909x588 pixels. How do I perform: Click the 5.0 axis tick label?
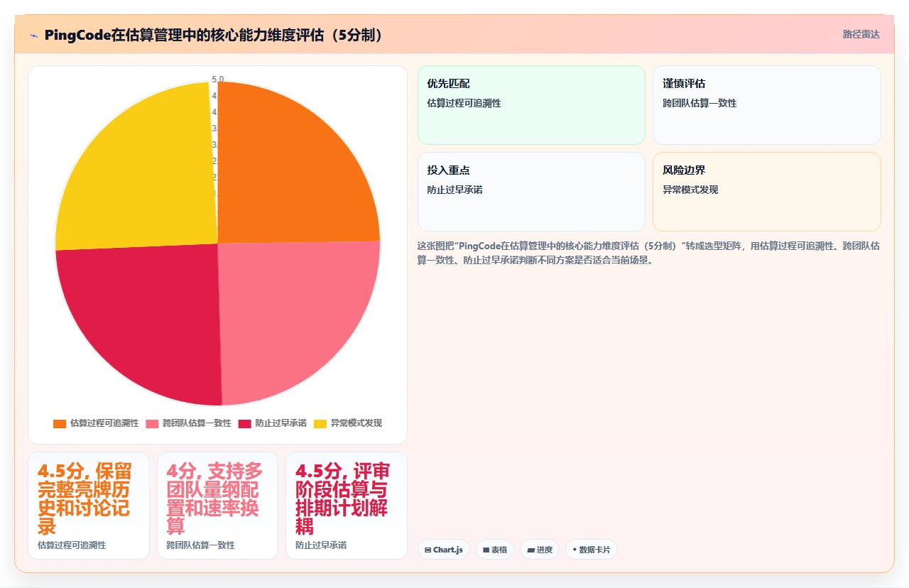217,80
